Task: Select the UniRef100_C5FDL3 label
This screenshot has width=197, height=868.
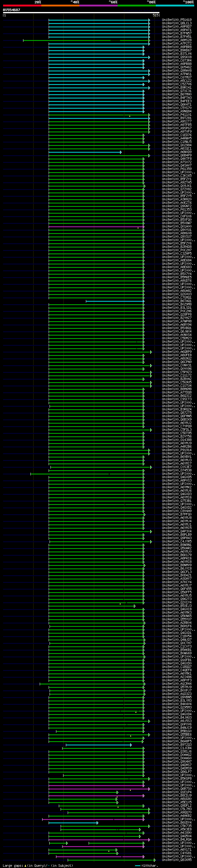Action: (177, 430)
